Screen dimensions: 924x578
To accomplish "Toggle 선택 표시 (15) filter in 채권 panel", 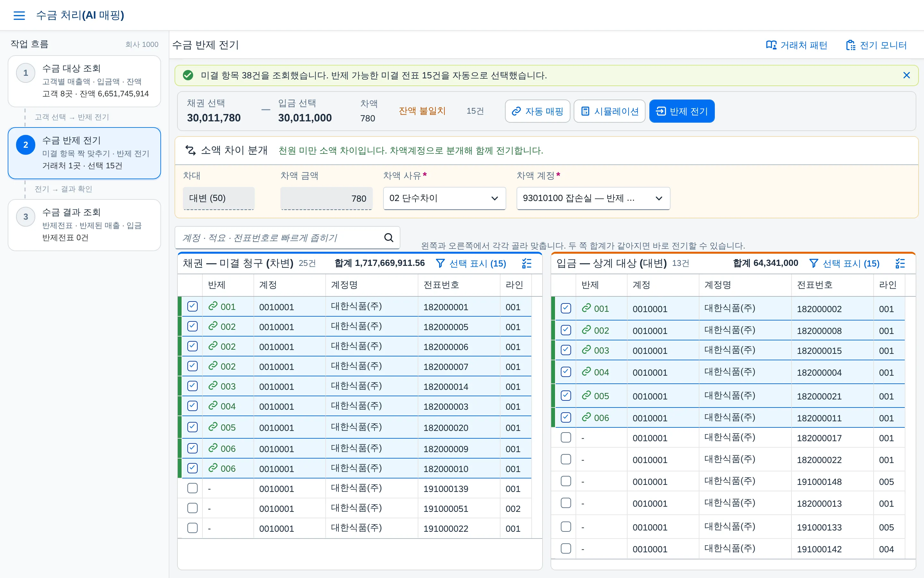I will pyautogui.click(x=471, y=263).
